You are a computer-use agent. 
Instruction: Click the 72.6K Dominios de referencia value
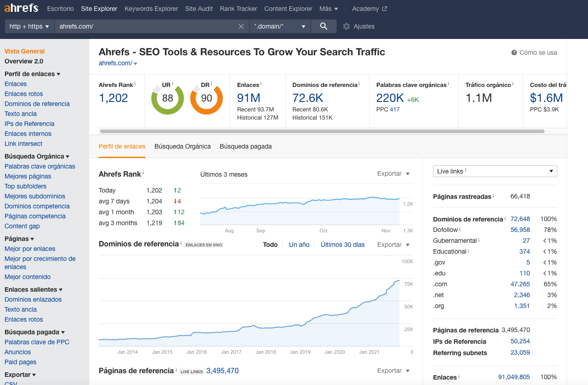308,98
